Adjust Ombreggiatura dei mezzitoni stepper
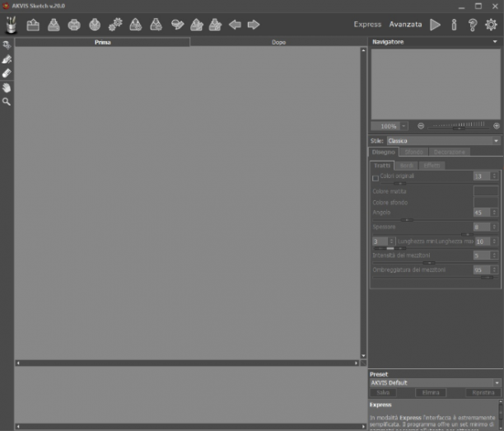504x431 pixels. [495, 269]
